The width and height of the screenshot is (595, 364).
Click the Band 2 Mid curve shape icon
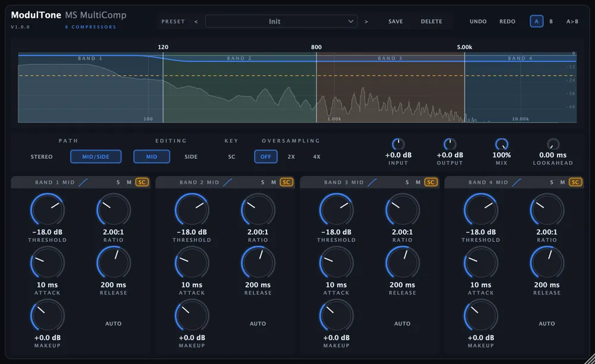click(228, 183)
